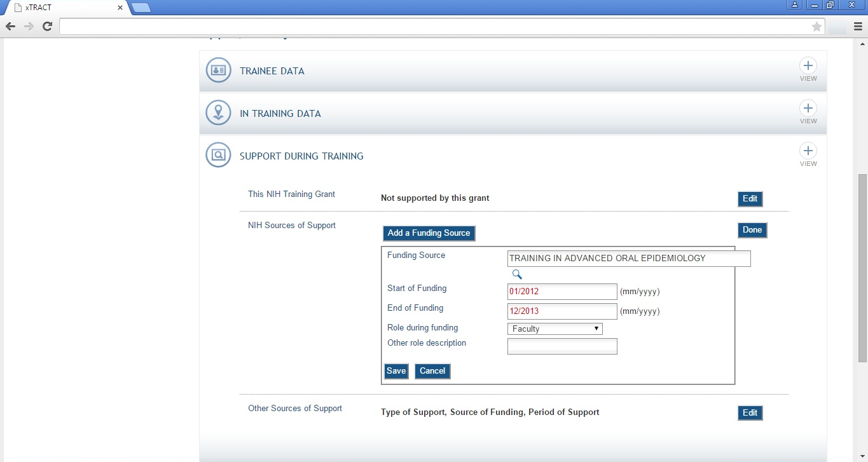
Task: Cancel the funding source entry
Action: coord(432,371)
